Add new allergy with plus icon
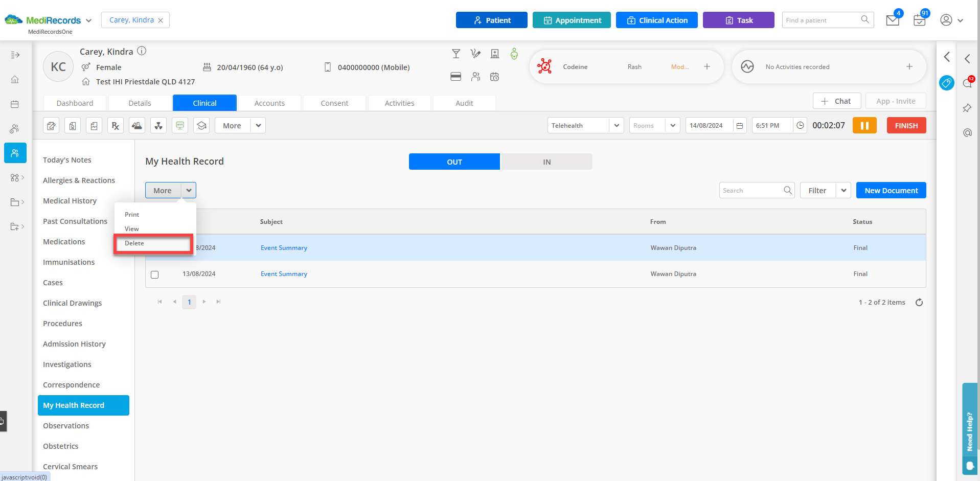The image size is (980, 481). tap(706, 67)
